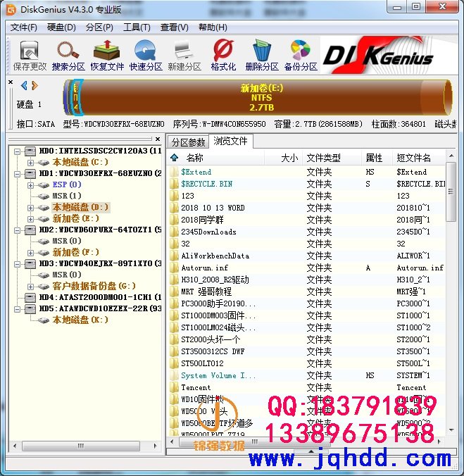Collapse the HD0 disk node
The height and width of the screenshot is (476, 464).
18,151
